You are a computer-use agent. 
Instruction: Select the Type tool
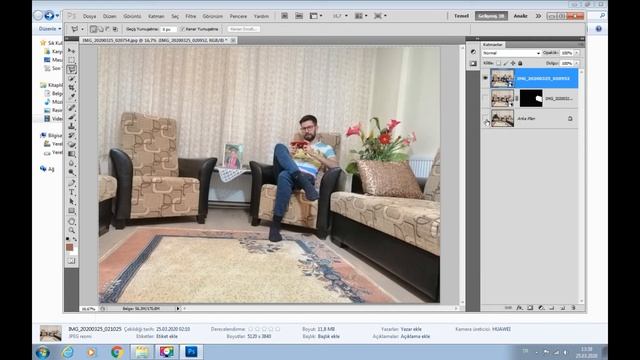[x=71, y=192]
